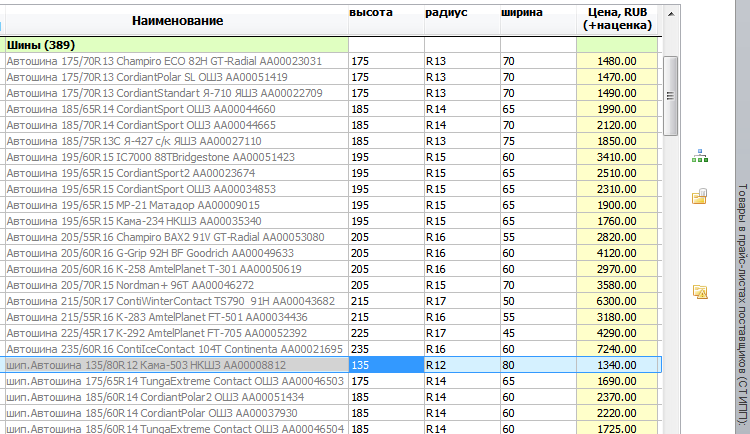This screenshot has width=750, height=434.
Task: Click price cell '4290.00'
Action: pos(617,333)
